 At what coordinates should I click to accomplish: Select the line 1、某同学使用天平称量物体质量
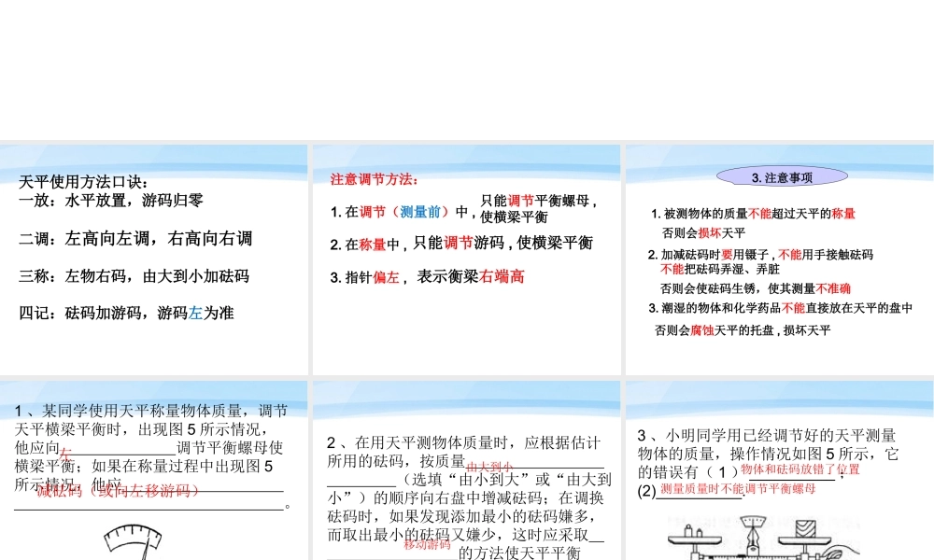pyautogui.click(x=151, y=411)
